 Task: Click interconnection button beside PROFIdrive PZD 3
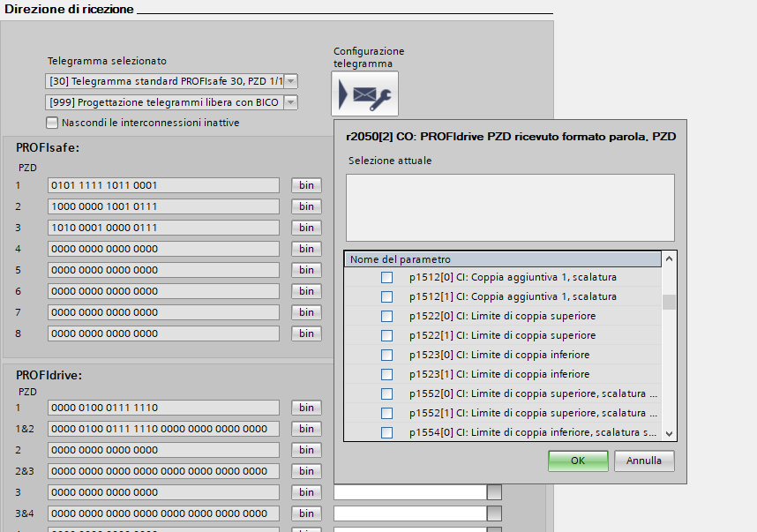point(495,492)
